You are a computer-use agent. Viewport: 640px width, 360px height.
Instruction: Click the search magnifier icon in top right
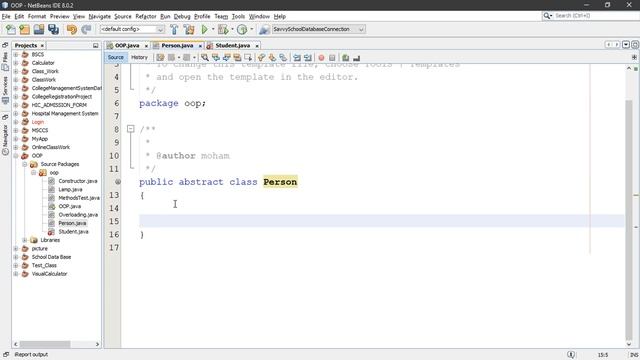[x=547, y=16]
